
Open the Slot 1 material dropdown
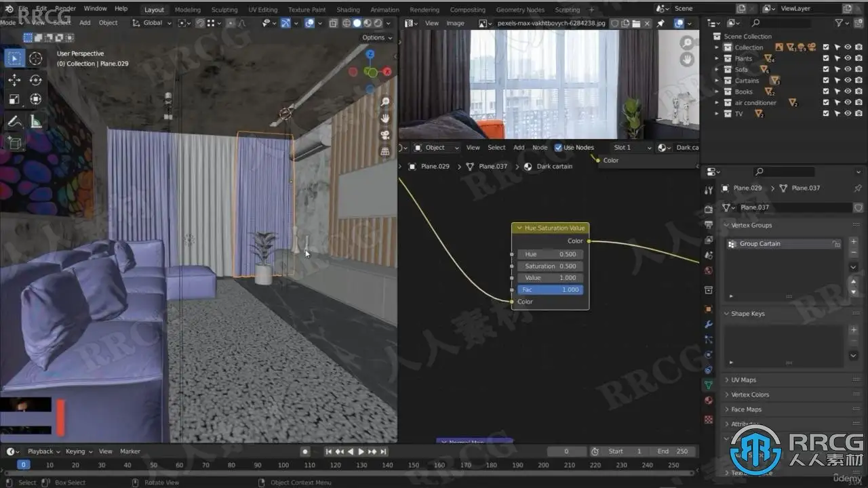[x=631, y=148]
